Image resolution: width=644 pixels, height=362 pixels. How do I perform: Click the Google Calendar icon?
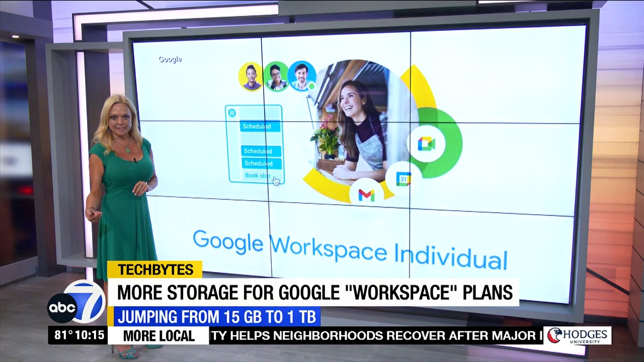pos(404,178)
